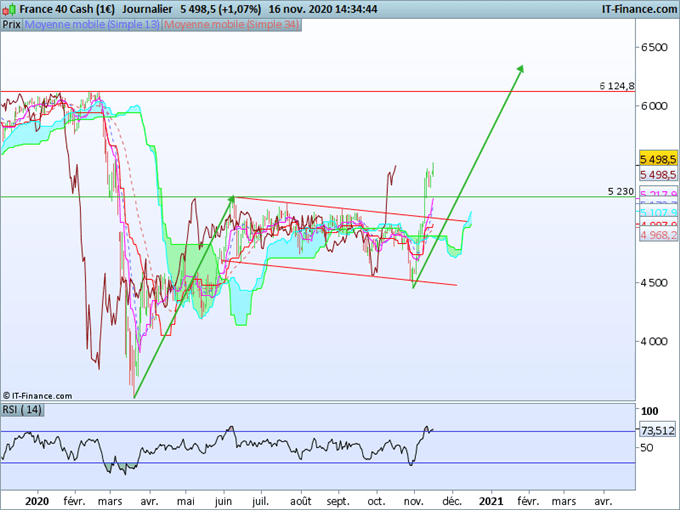Click the 6000 price axis label

[x=655, y=106]
